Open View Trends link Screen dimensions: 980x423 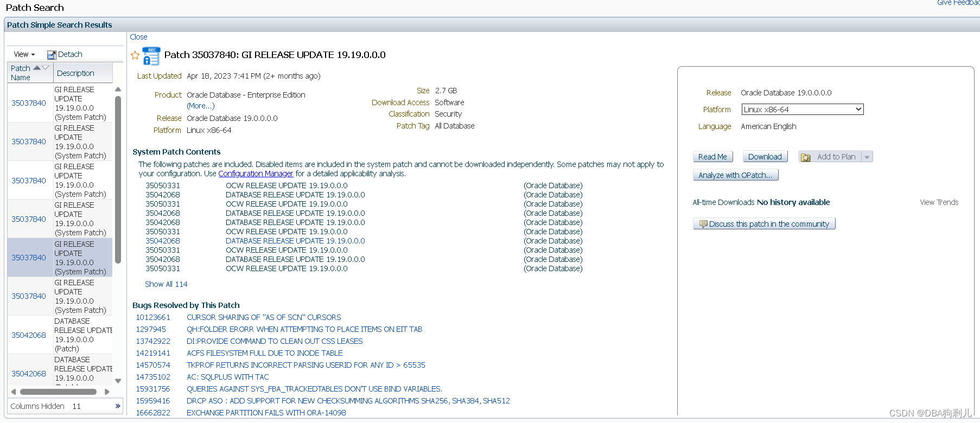pos(939,202)
